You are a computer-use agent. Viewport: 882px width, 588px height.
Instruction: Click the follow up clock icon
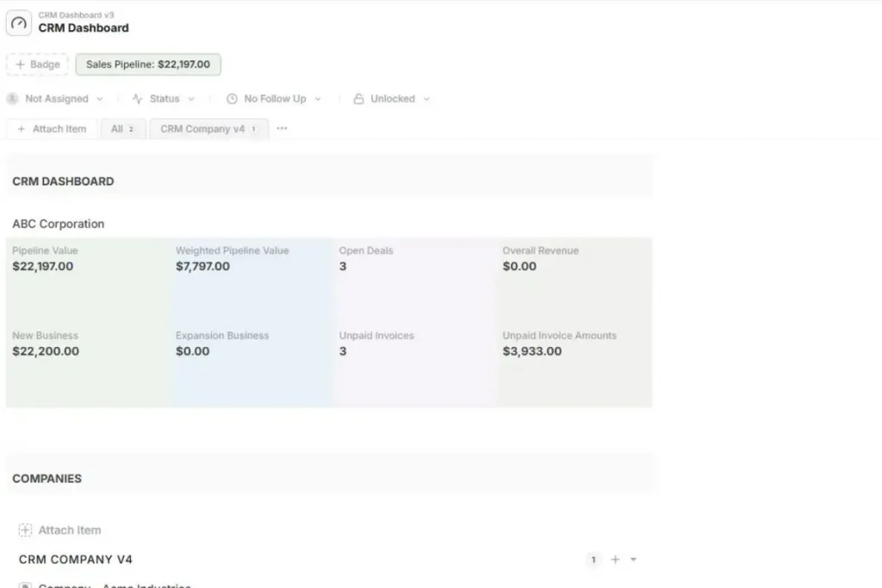pos(232,99)
